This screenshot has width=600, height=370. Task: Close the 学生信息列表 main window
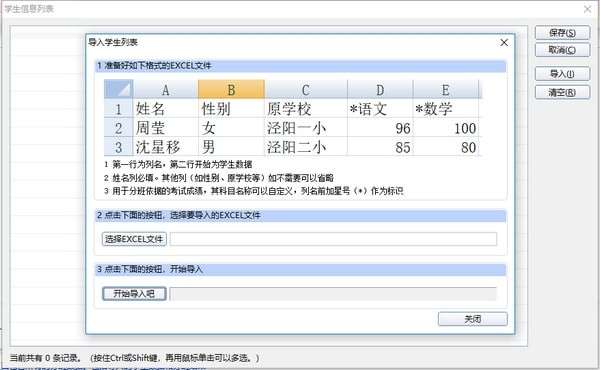point(587,9)
